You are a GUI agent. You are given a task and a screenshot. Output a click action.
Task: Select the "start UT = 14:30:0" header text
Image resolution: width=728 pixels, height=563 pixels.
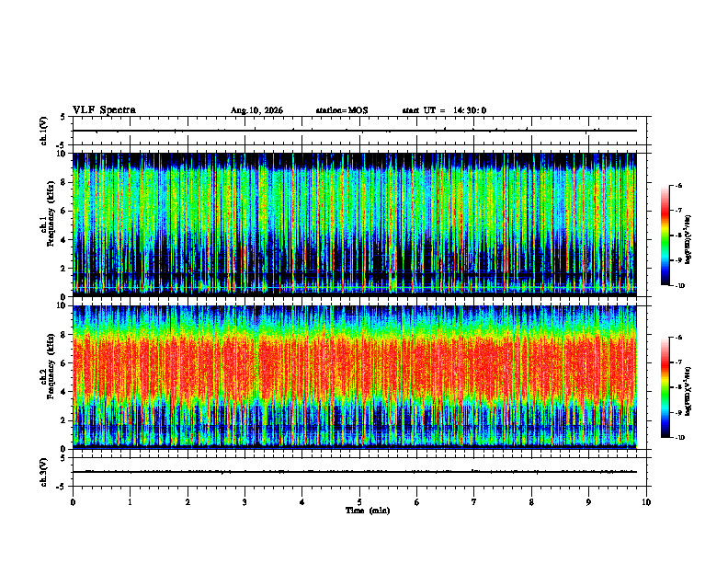point(444,110)
